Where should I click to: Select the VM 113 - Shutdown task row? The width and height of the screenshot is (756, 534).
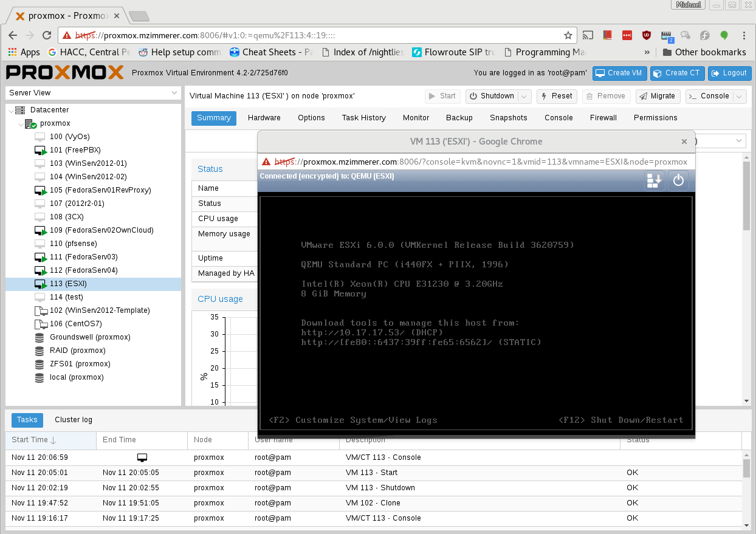374,488
